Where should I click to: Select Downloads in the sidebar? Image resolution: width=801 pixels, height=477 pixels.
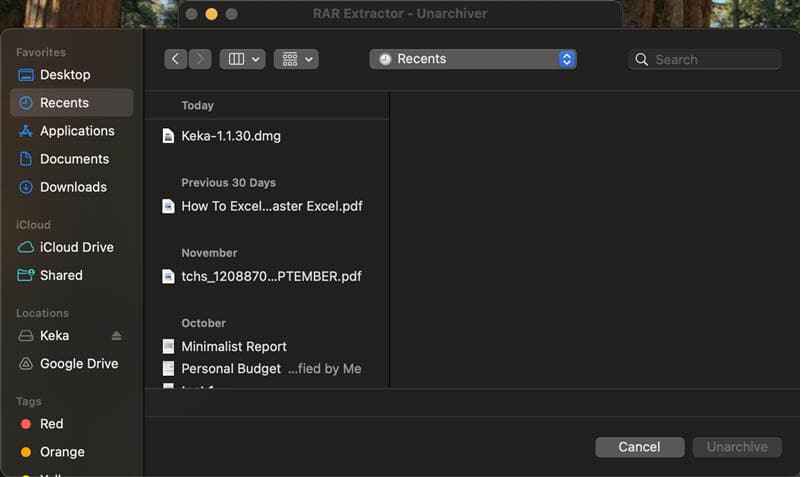(x=73, y=187)
